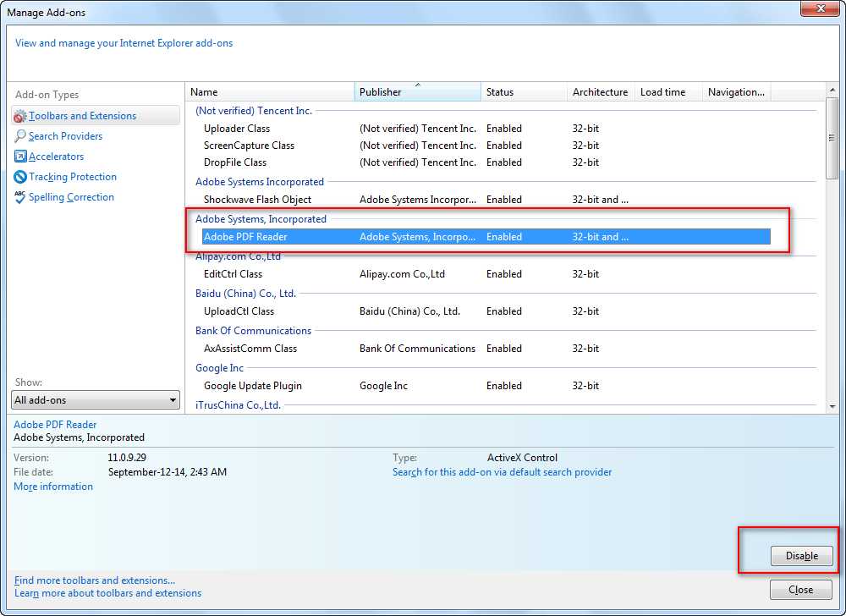The image size is (846, 616).
Task: Click the iTrusChina Co.,Ltd. group header
Action: click(238, 405)
